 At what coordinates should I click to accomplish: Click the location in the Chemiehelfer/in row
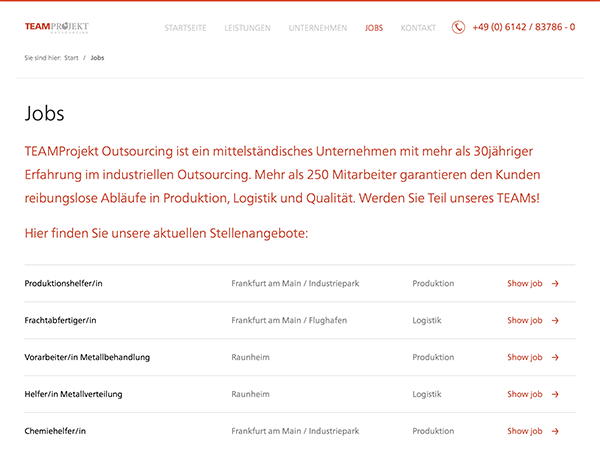[x=295, y=431]
